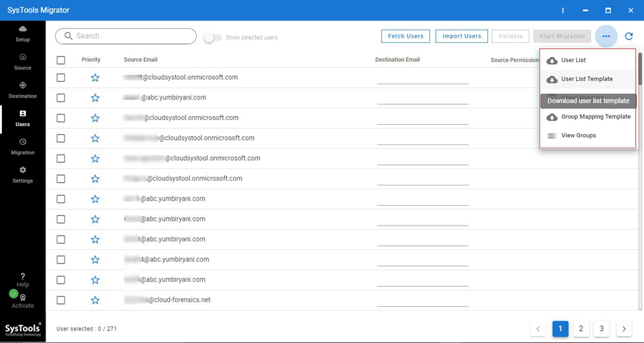Screen dimensions: 644x343
Task: Star priority for the third user row
Action: click(95, 118)
